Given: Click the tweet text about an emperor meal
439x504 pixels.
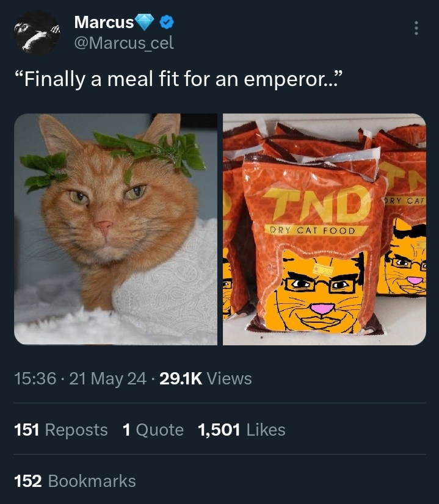Looking at the screenshot, I should [178, 79].
